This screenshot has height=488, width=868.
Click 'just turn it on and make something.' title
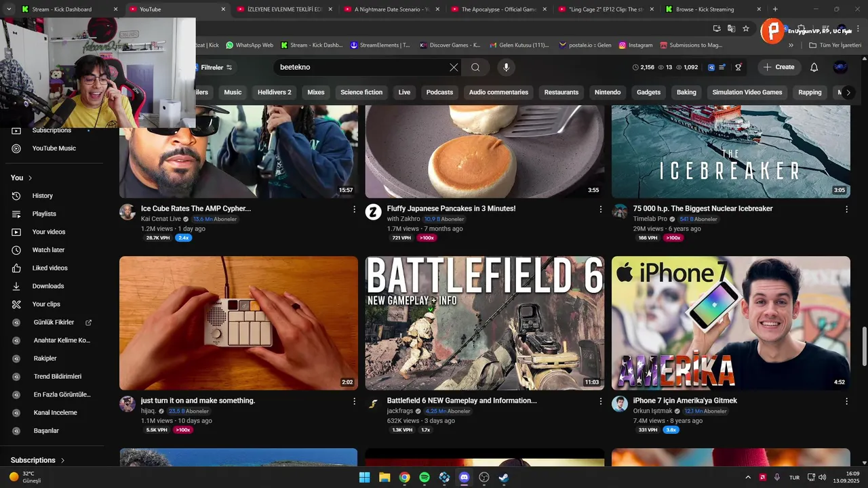(x=198, y=401)
